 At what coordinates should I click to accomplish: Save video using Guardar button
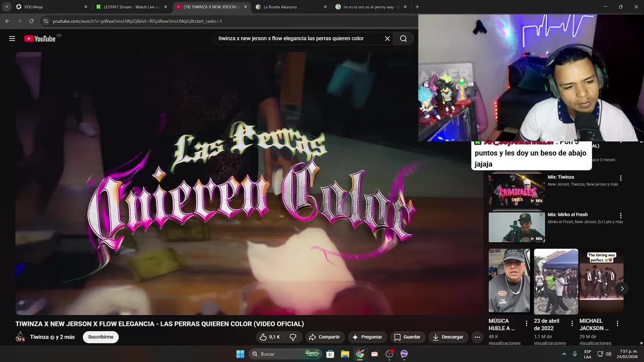tap(407, 337)
